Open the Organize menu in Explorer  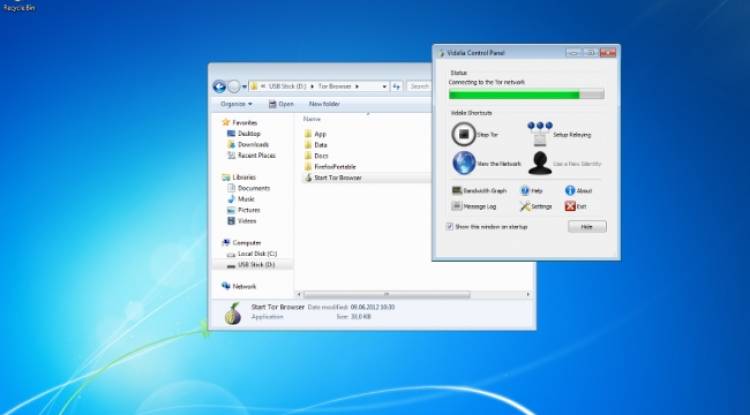tap(236, 104)
